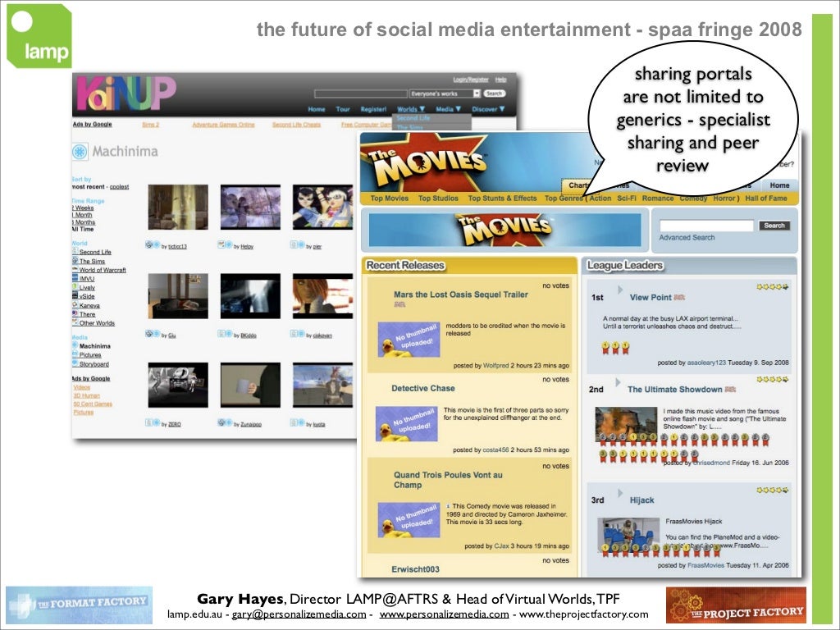Open the anime-girls machinima thumbnail by pier
The height and width of the screenshot is (630, 840).
click(x=322, y=208)
